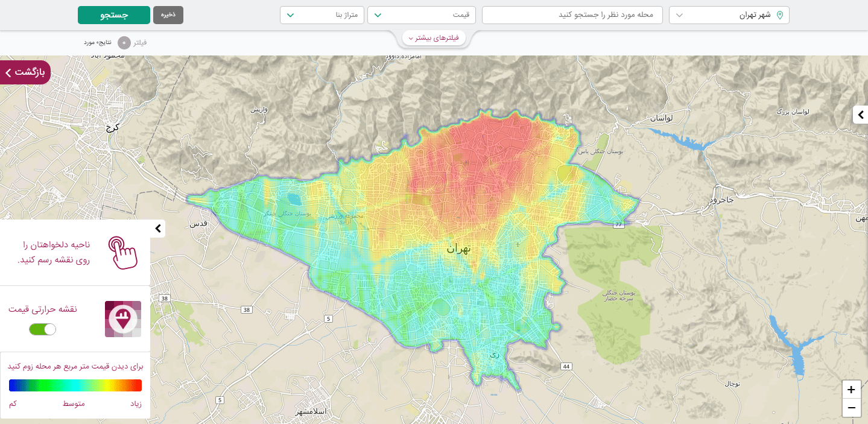Open the متراژ بنا area dropdown

point(322,15)
